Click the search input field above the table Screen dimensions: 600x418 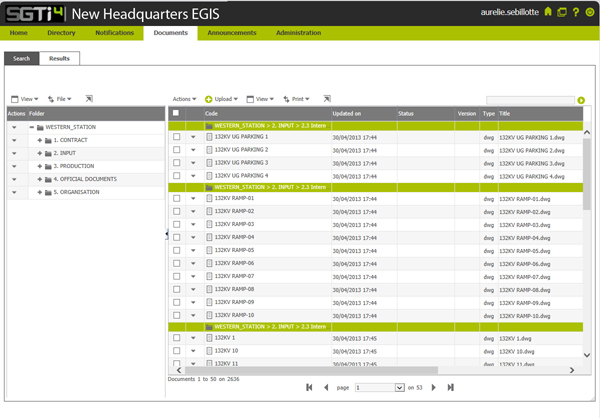[x=530, y=100]
